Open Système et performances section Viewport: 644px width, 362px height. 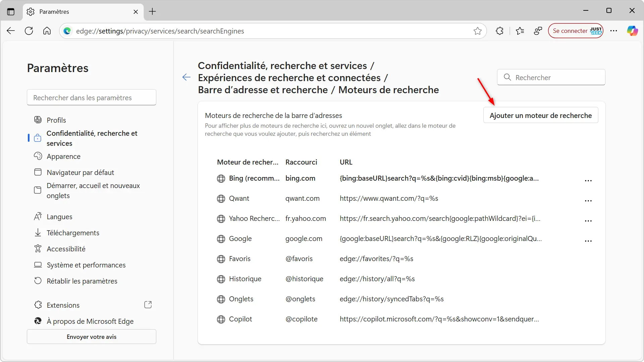point(86,265)
